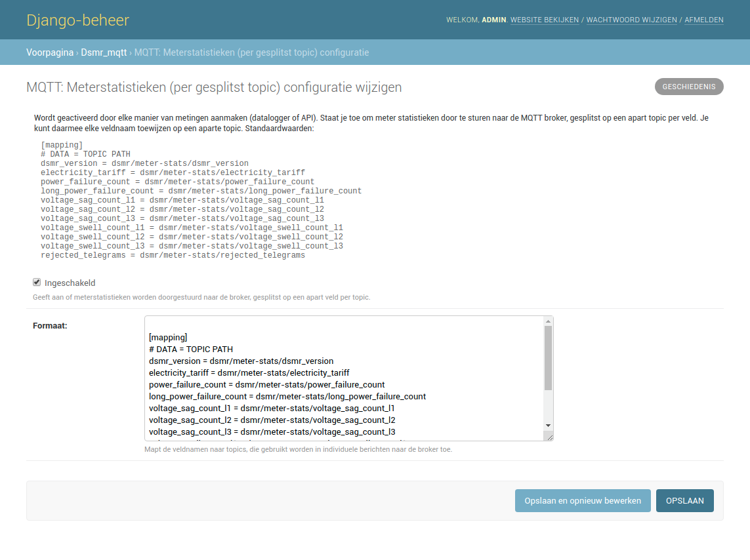The width and height of the screenshot is (750, 560).
Task: Save with the OPSLAAN button
Action: coord(684,501)
